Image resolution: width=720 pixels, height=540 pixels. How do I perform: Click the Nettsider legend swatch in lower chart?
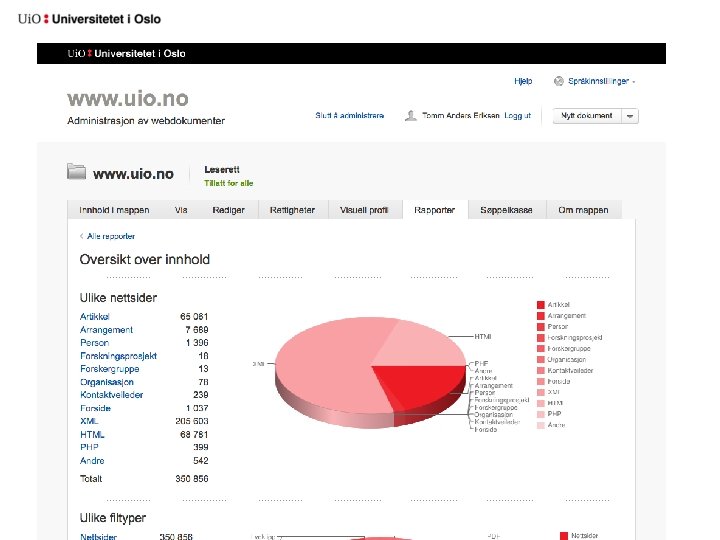[564, 536]
